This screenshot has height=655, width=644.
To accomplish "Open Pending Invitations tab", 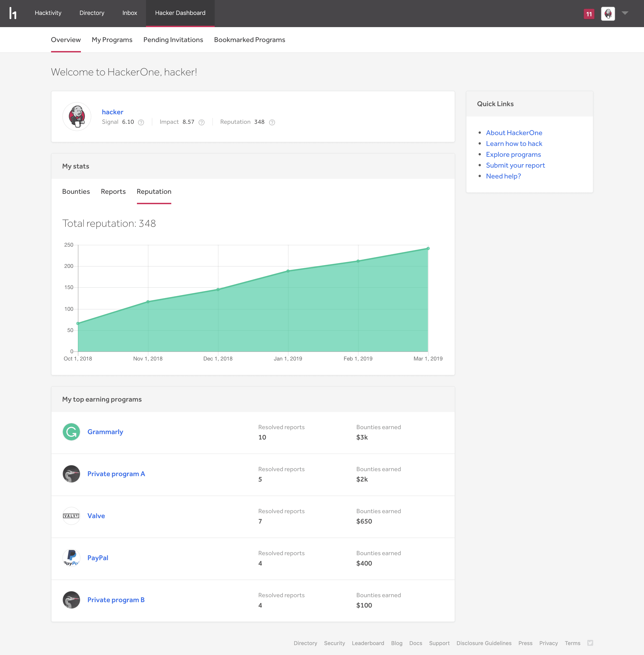I will pos(173,40).
